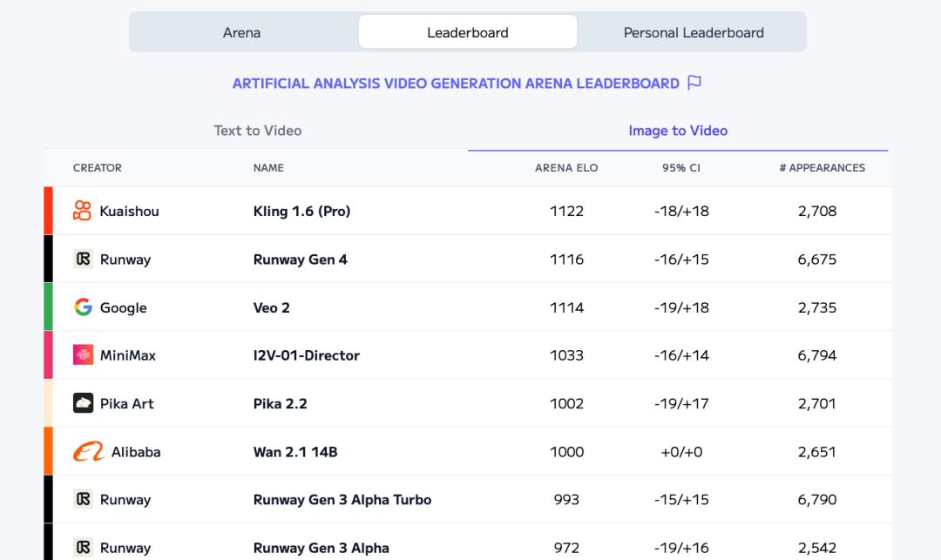
Task: Click the Arena ELO value 1116
Action: pos(566,260)
